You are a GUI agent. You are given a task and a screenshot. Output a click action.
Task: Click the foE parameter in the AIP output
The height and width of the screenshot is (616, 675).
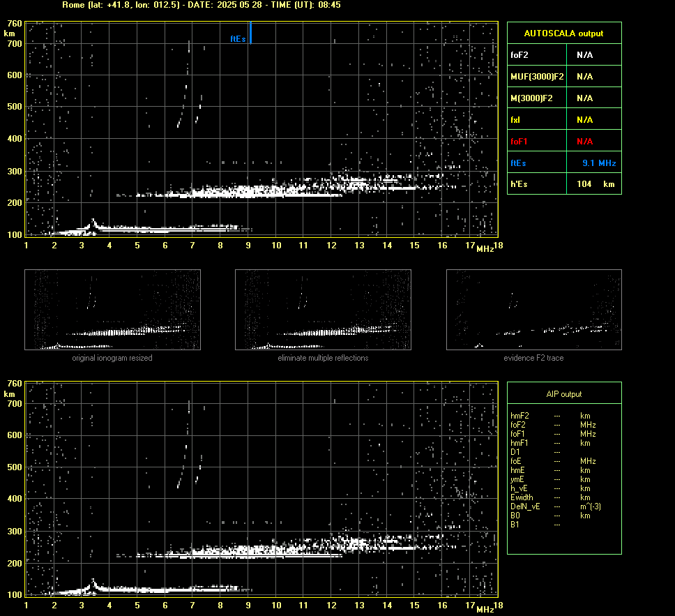(x=516, y=461)
